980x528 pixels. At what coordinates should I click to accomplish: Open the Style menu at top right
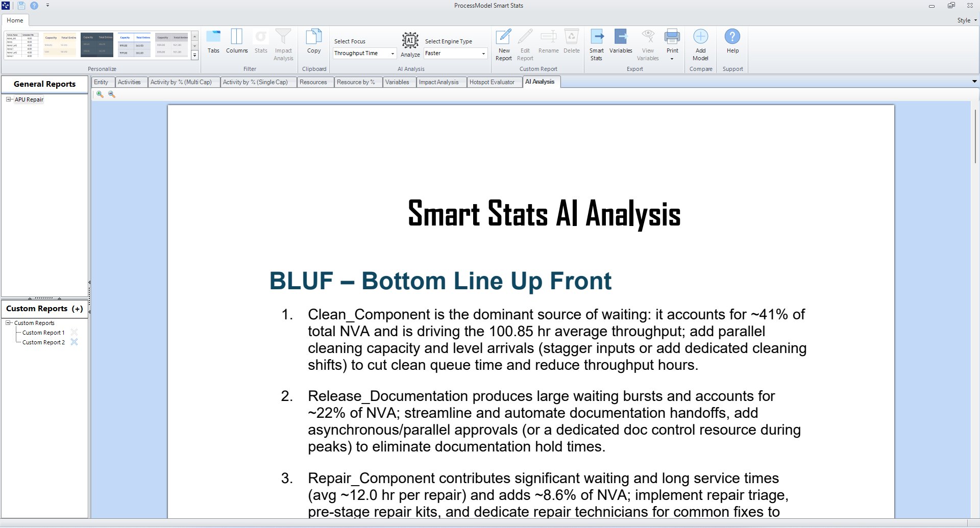click(x=967, y=20)
